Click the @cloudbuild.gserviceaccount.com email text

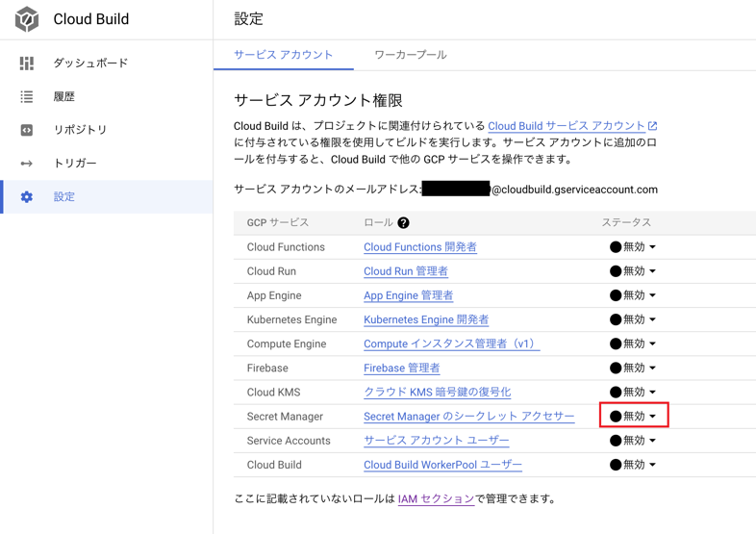(574, 190)
